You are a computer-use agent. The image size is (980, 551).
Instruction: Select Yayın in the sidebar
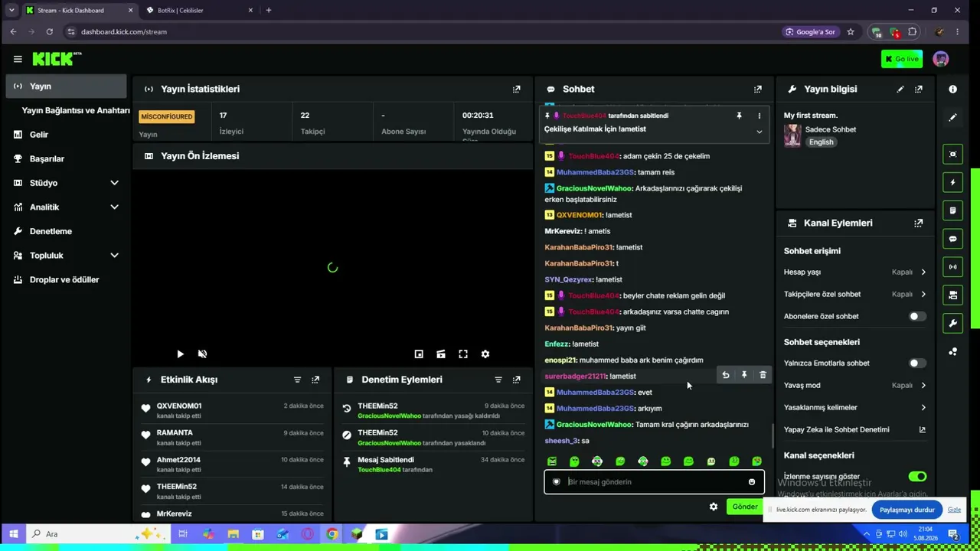click(x=66, y=86)
